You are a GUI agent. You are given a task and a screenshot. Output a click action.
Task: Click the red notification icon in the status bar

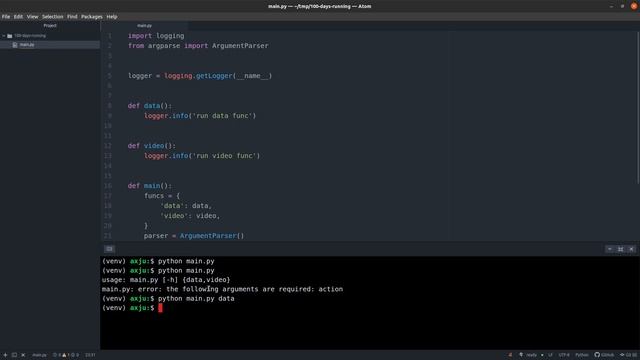pyautogui.click(x=510, y=355)
